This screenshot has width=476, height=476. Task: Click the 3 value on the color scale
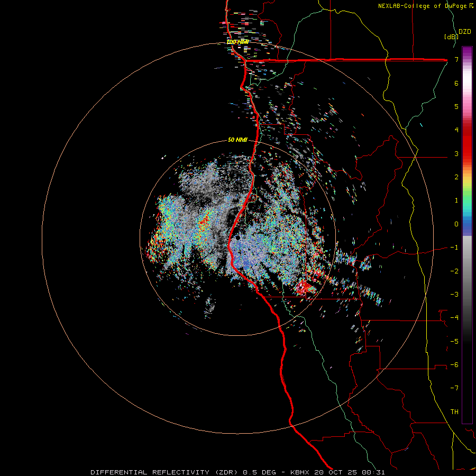(456, 153)
